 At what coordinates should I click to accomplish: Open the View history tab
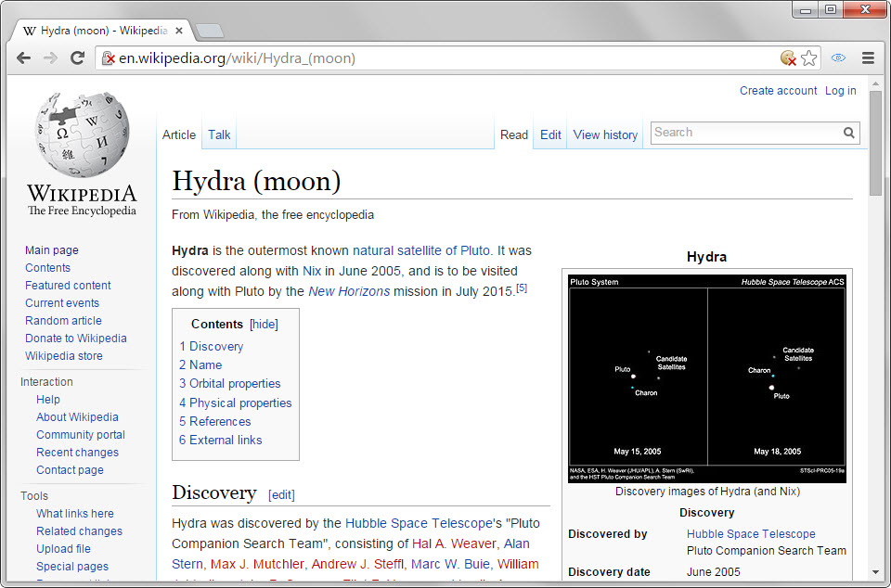(x=605, y=135)
